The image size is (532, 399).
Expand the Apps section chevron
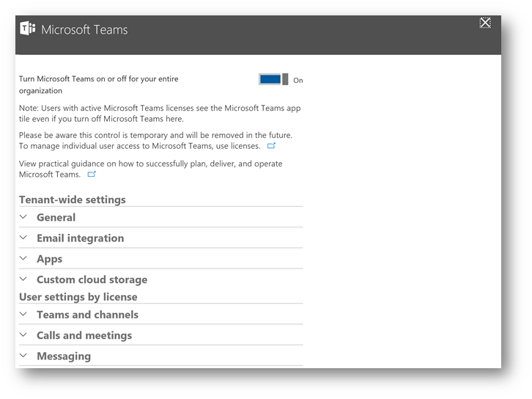(23, 258)
